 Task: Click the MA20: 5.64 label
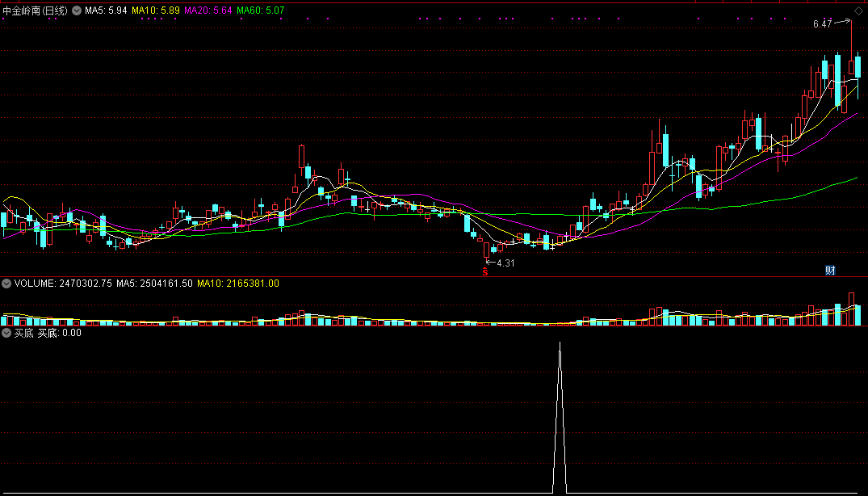(208, 11)
